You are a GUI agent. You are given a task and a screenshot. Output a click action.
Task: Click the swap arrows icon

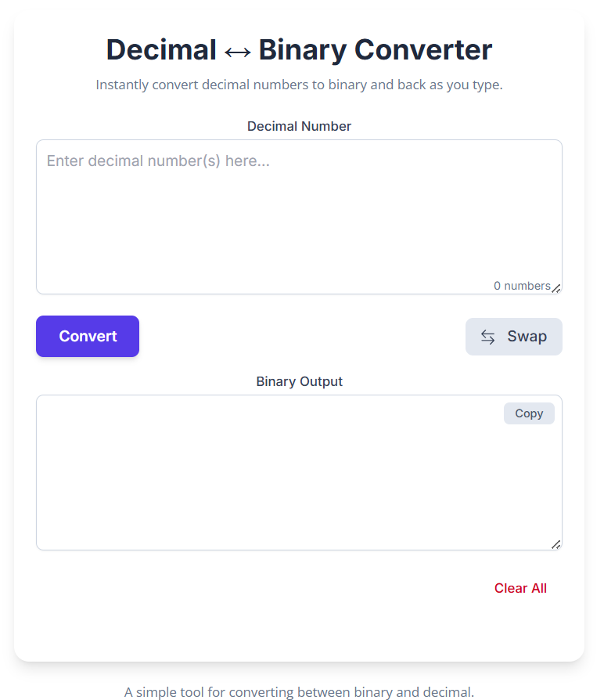pos(488,336)
